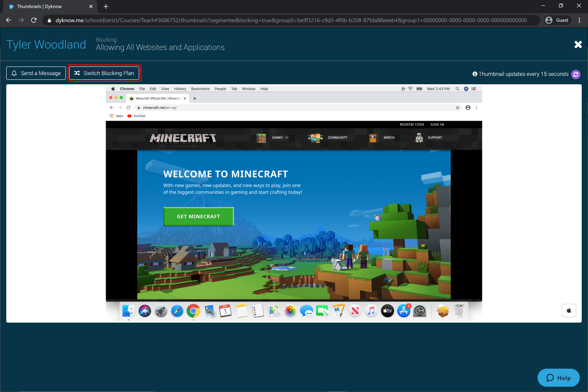View the site lock icon in the dyknow address bar
588x392 pixels.
point(49,20)
